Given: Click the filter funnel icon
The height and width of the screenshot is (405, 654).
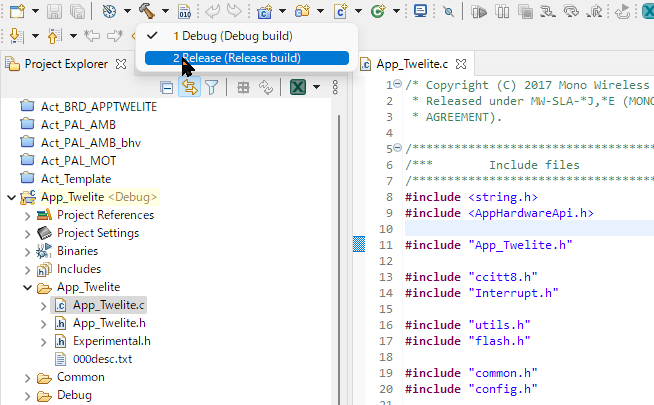Looking at the screenshot, I should point(212,88).
